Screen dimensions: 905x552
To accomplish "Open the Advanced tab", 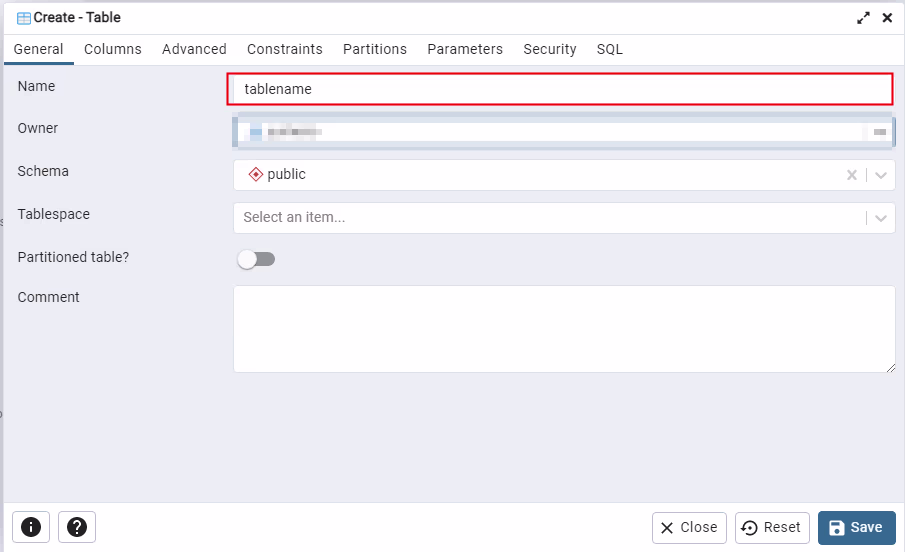I will coord(194,49).
